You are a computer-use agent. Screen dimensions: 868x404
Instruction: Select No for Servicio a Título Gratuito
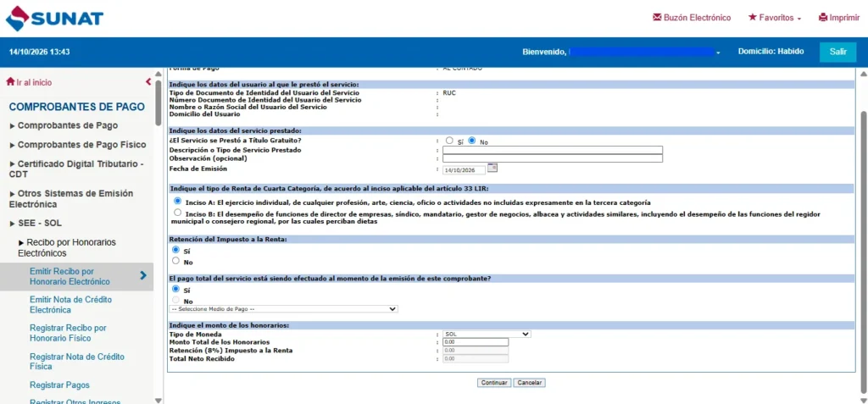tap(472, 141)
